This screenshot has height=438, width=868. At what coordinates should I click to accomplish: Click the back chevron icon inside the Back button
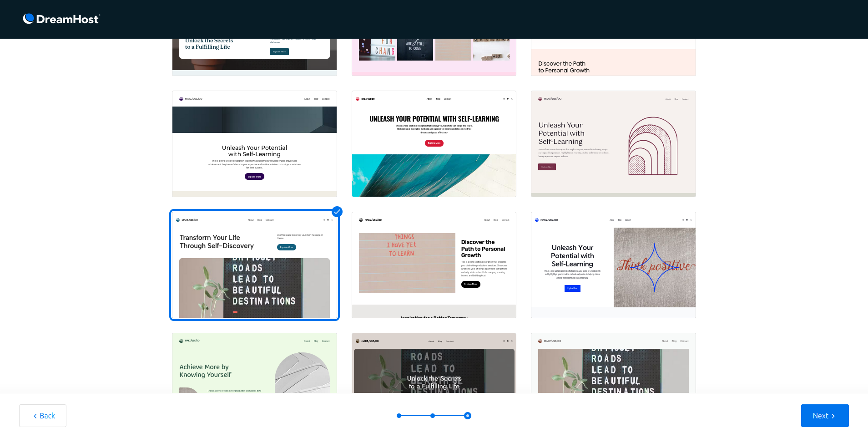point(35,416)
